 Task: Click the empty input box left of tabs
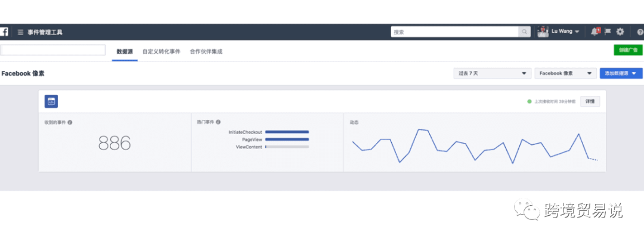(x=53, y=50)
